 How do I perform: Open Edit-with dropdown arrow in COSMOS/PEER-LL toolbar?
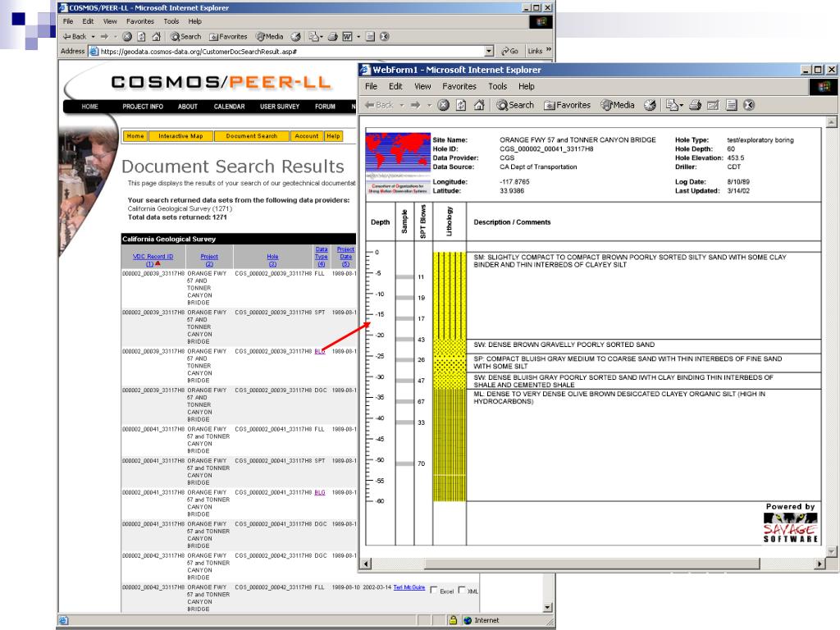[x=358, y=36]
